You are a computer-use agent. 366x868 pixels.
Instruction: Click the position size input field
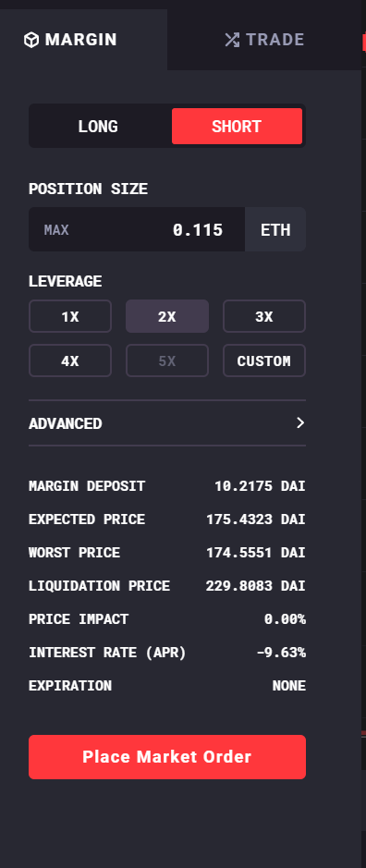[137, 229]
